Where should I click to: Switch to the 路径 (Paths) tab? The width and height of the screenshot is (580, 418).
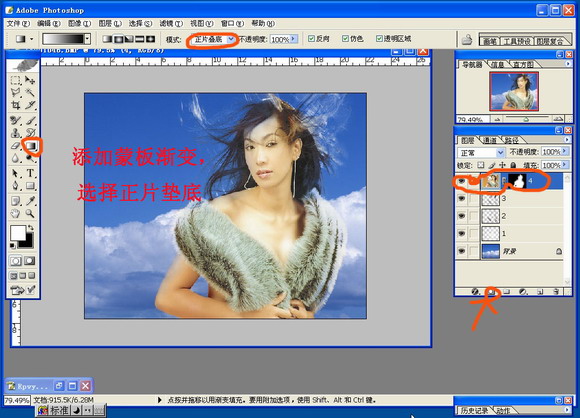click(x=512, y=140)
